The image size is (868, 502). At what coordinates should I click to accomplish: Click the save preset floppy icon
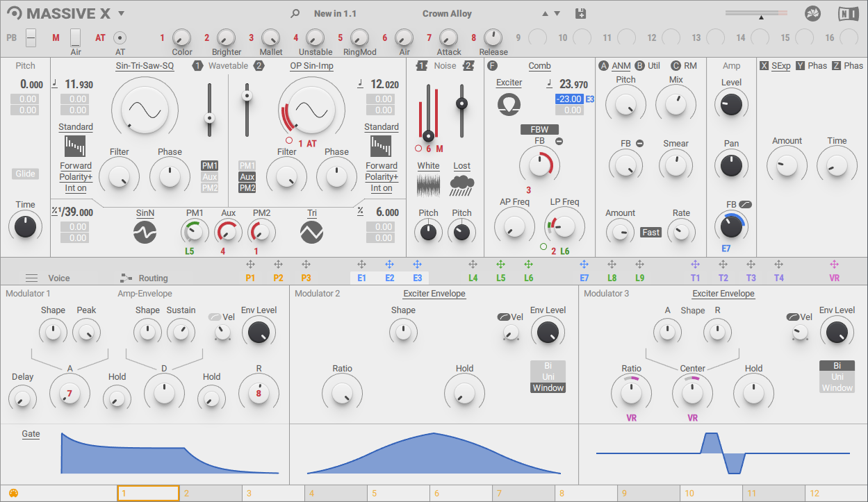tap(581, 13)
